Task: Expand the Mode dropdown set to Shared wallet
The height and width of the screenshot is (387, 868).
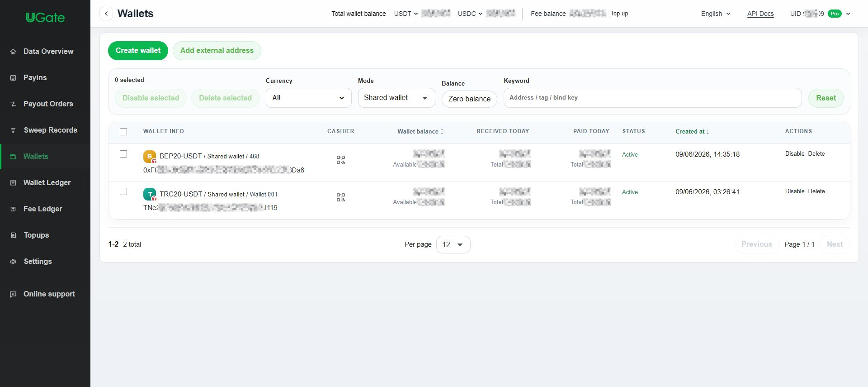Action: point(396,98)
